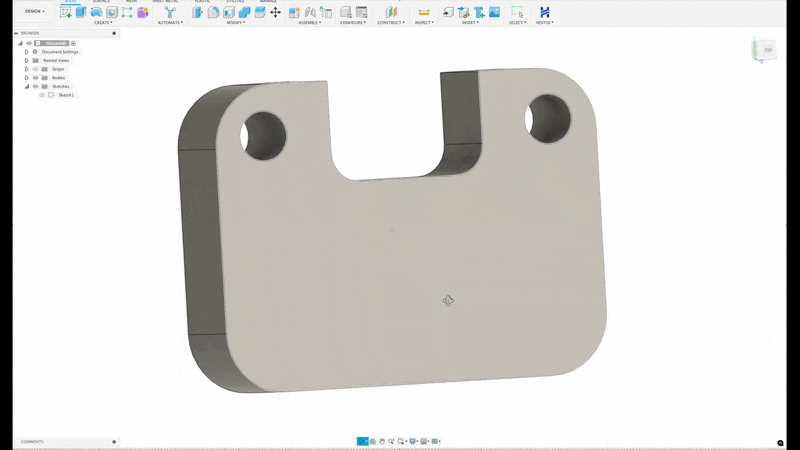Image resolution: width=800 pixels, height=450 pixels.
Task: Open the Construct dropdown menu
Action: click(391, 22)
